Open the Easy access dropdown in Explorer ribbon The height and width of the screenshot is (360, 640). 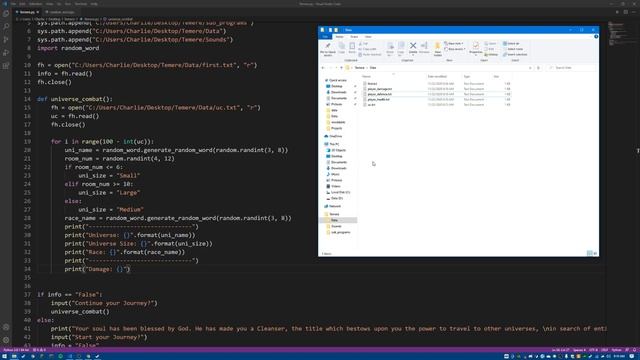455,49
